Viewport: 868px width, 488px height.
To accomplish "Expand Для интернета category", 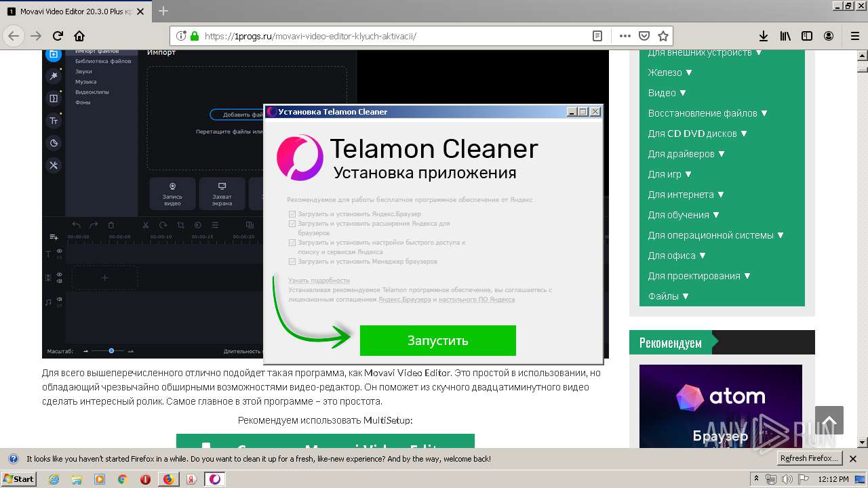I will 686,195.
